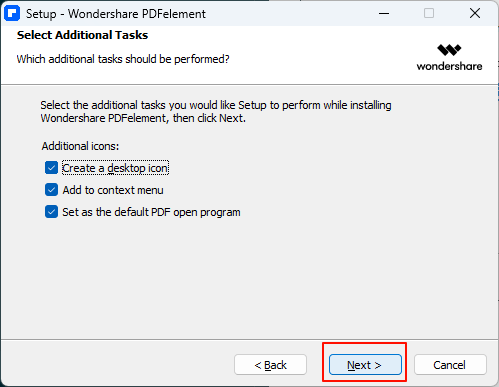Click the wondershare wordmark under the logo

point(449,66)
